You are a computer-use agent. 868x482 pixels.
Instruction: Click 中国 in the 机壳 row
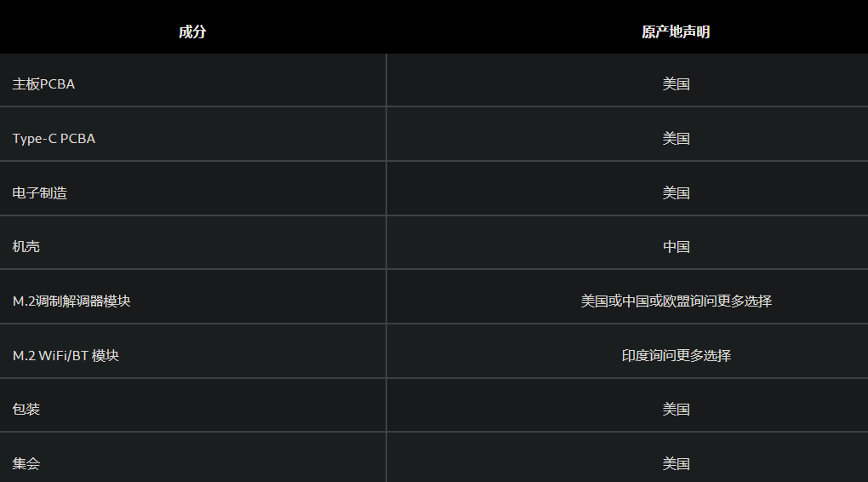coord(676,247)
